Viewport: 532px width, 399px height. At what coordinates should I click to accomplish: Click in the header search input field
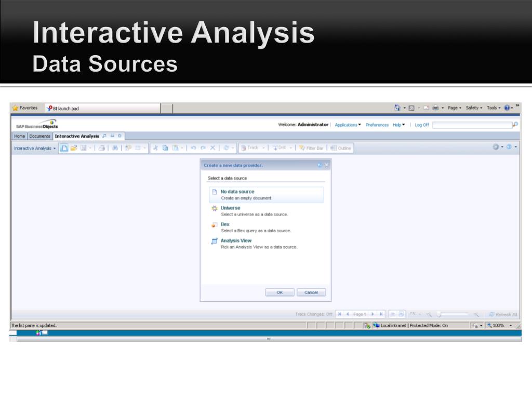pyautogui.click(x=472, y=125)
